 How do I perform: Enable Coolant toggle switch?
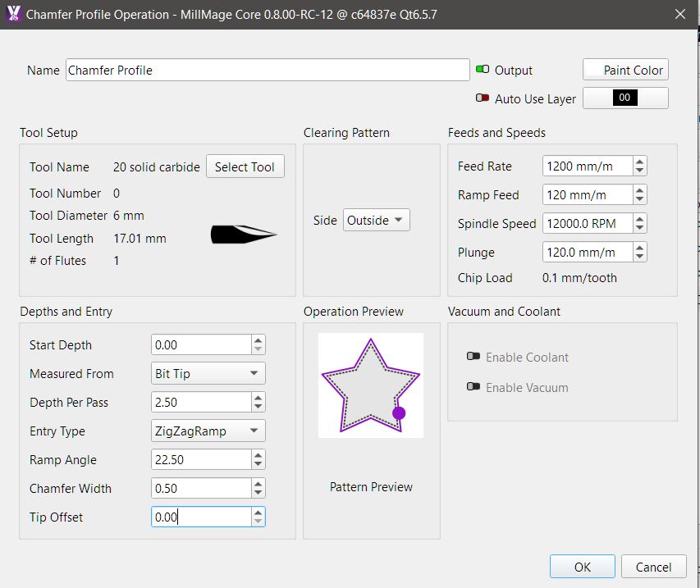point(474,358)
